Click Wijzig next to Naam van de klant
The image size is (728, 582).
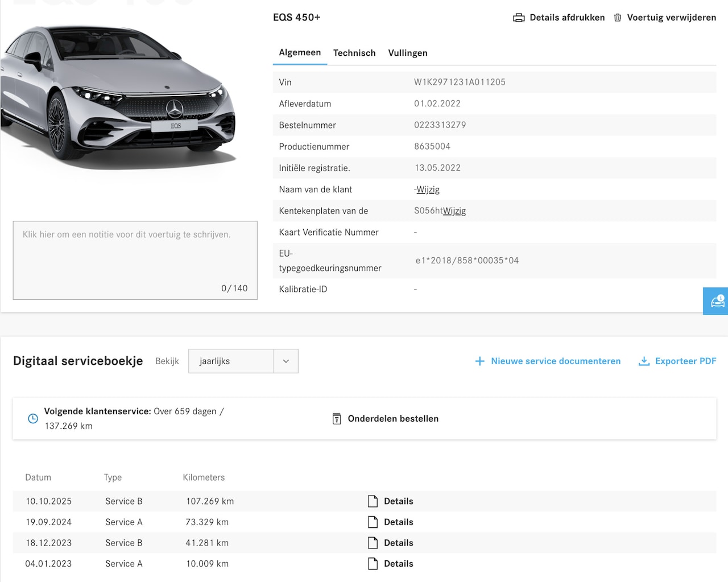[x=428, y=189]
